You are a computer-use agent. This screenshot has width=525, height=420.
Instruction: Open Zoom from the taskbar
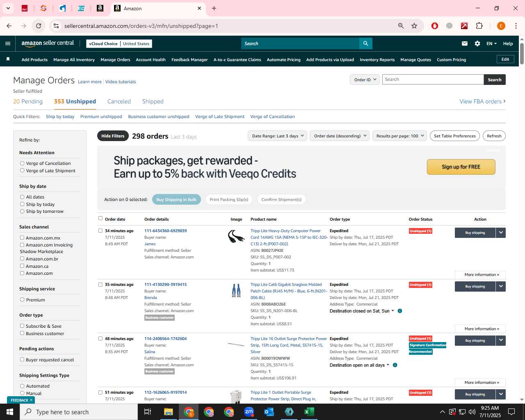click(x=249, y=412)
